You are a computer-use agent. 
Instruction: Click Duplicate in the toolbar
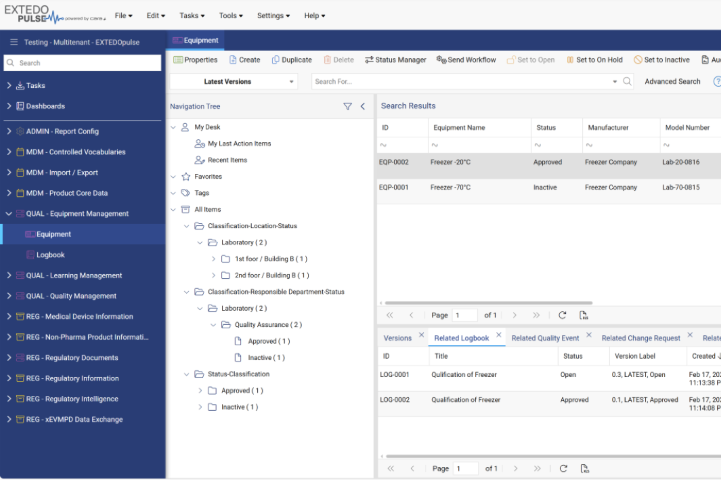click(292, 60)
